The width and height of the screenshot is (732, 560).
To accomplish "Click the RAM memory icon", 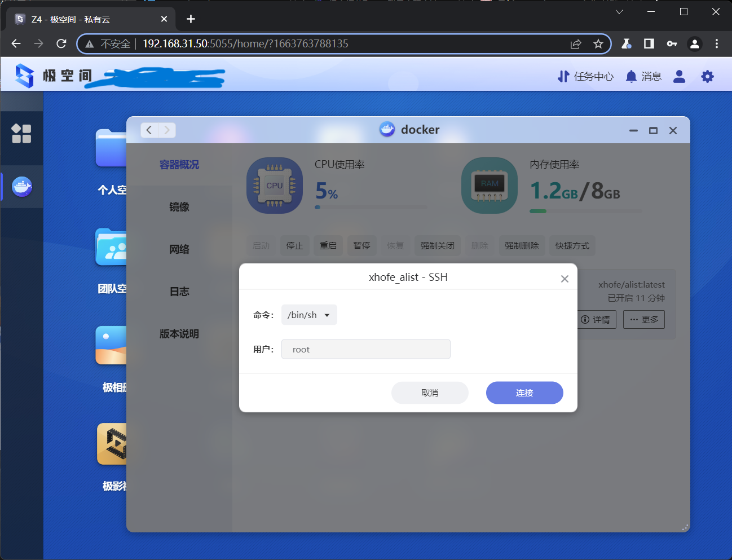I will pos(490,186).
